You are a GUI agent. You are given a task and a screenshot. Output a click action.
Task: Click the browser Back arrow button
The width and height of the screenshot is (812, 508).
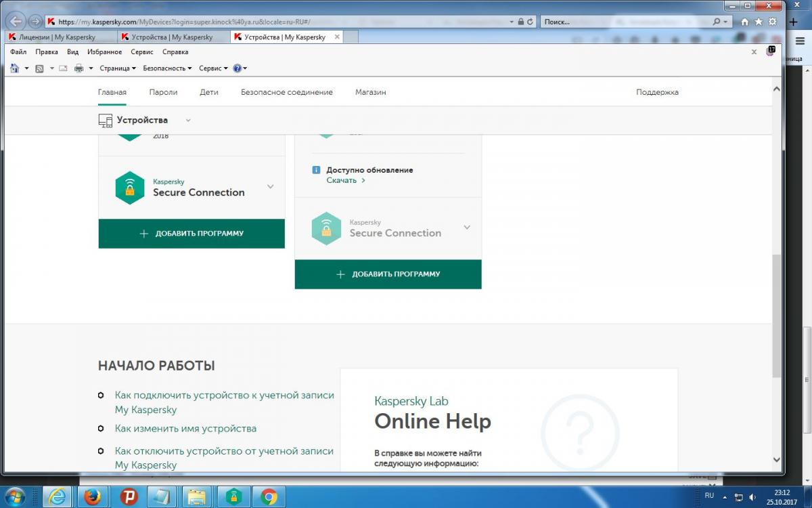[16, 21]
